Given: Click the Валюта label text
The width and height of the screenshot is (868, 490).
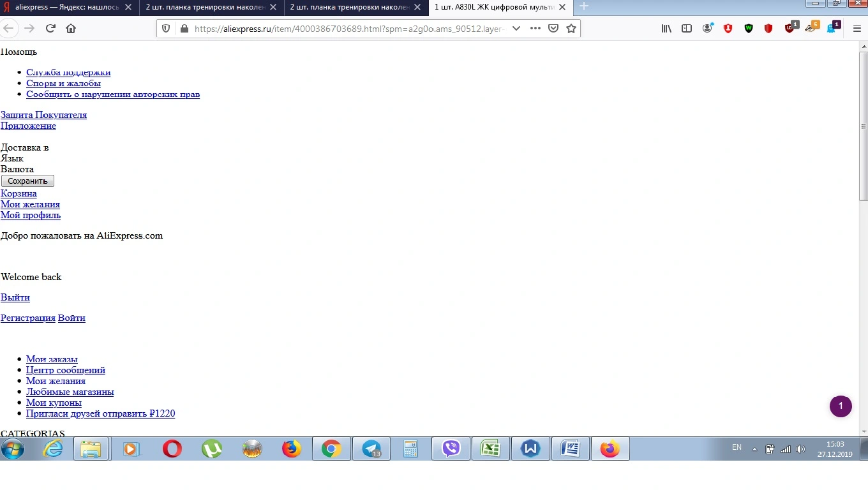Looking at the screenshot, I should tap(17, 169).
